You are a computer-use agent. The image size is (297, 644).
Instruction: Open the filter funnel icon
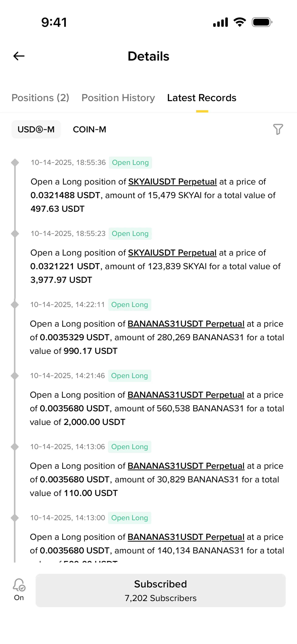[x=278, y=129]
